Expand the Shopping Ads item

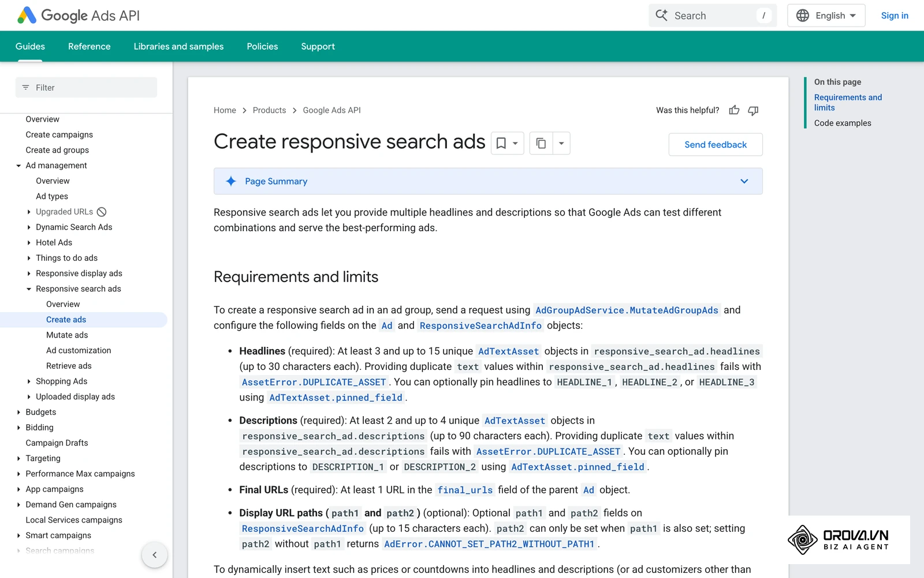tap(29, 381)
